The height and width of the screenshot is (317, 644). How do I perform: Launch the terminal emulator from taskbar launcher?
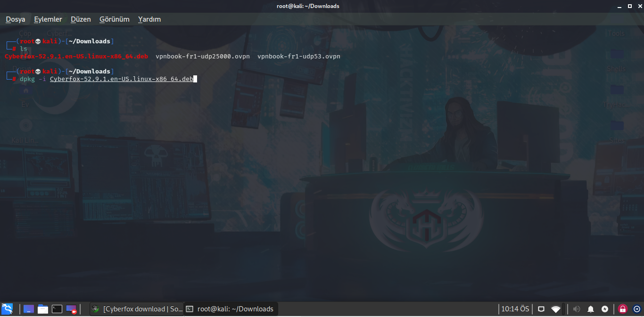57,309
